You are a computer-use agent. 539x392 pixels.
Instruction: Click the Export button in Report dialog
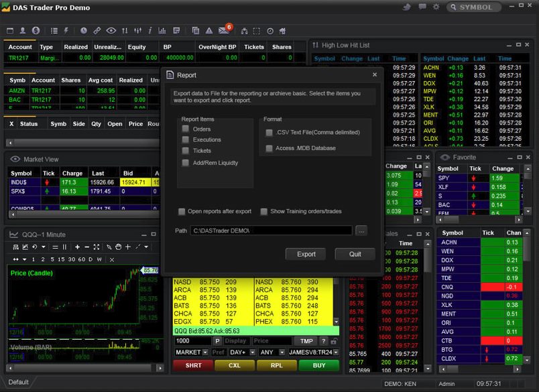coord(306,254)
